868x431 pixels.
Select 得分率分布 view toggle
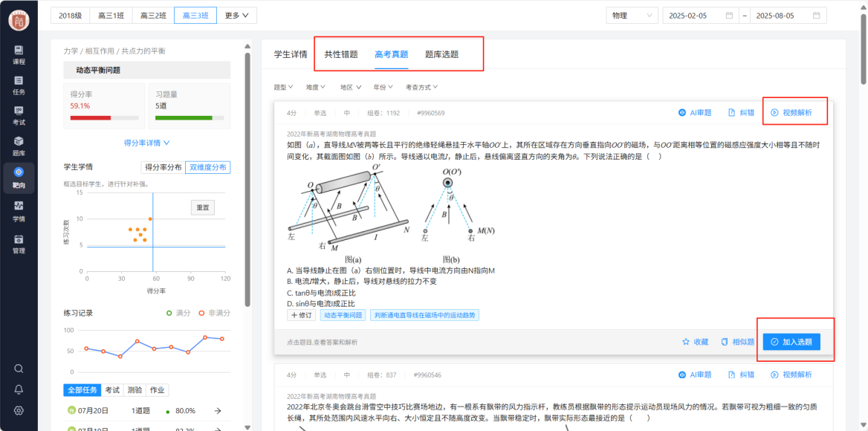tap(163, 168)
